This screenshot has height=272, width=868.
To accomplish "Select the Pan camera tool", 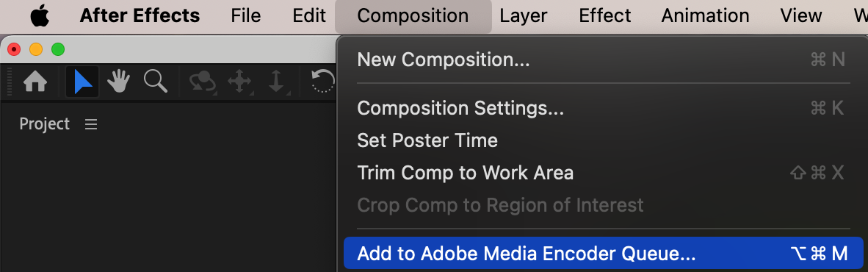I will [x=239, y=82].
